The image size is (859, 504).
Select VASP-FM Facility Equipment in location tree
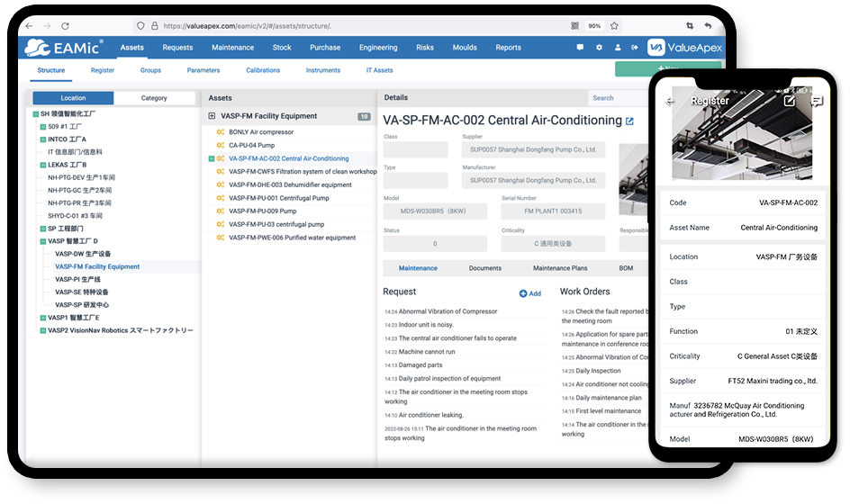click(x=97, y=266)
